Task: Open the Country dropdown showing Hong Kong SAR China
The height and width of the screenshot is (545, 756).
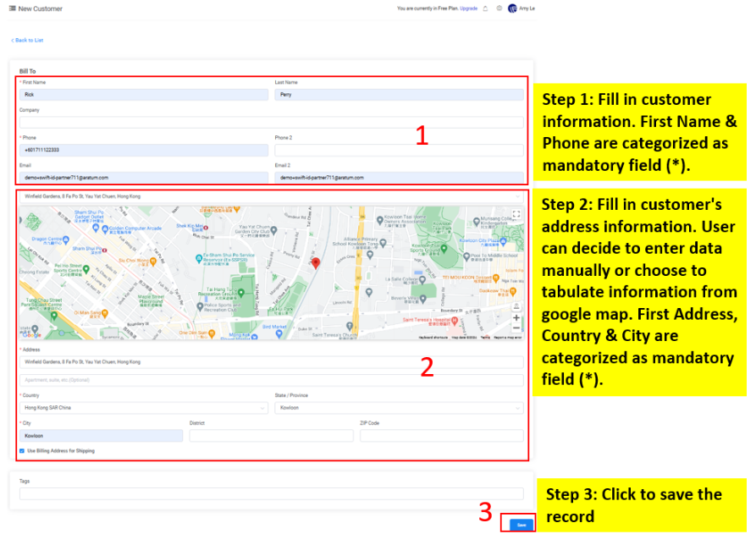Action: click(144, 408)
